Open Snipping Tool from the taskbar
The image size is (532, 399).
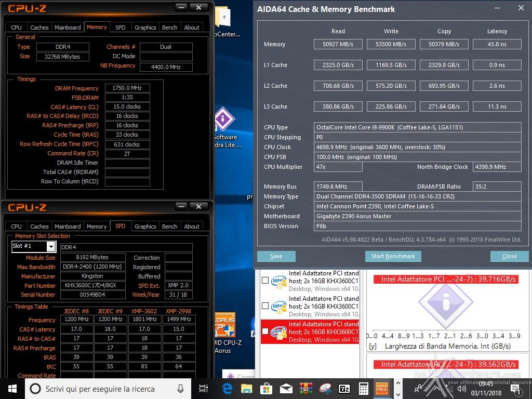click(x=325, y=389)
